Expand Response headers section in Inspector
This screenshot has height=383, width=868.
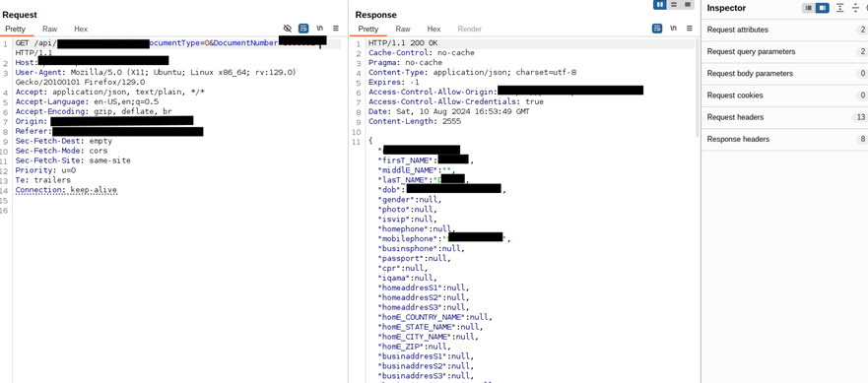point(784,140)
